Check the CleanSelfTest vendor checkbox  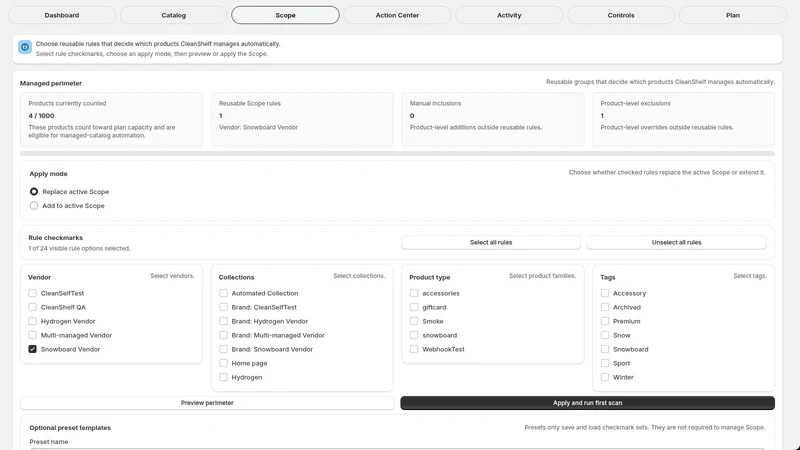(x=33, y=293)
